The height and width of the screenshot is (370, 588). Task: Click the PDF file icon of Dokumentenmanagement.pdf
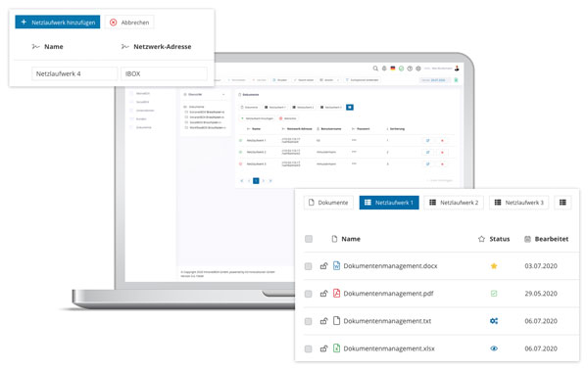point(336,293)
